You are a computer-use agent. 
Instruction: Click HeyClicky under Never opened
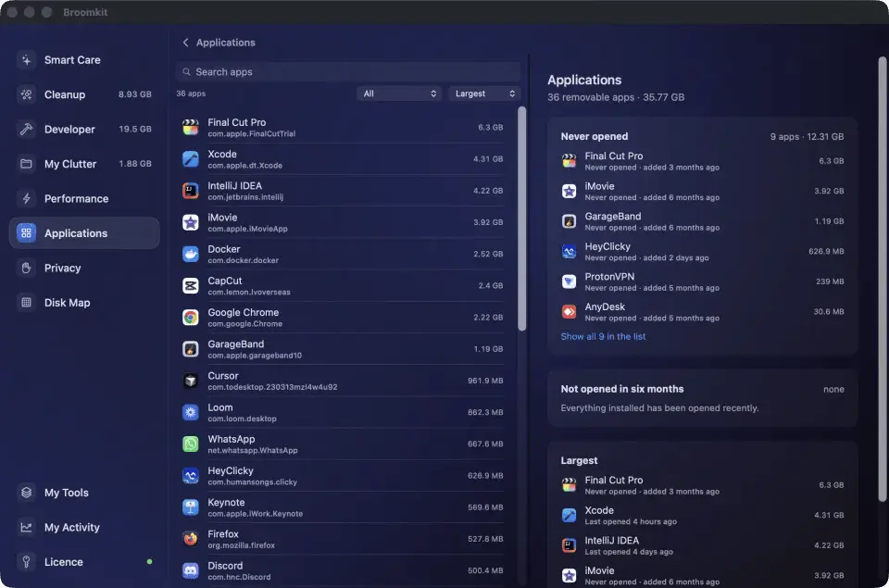pyautogui.click(x=703, y=252)
